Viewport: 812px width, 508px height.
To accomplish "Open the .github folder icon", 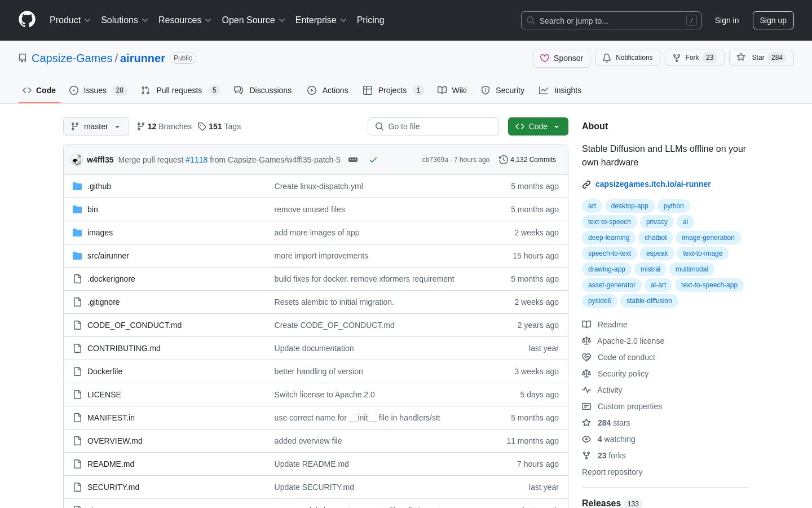I will point(77,186).
